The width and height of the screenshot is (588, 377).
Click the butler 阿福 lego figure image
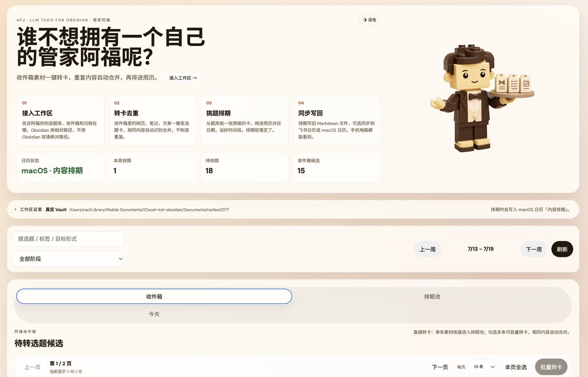482,98
